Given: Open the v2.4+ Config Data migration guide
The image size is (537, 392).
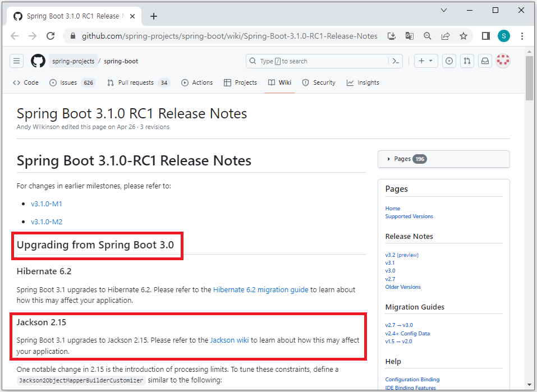Looking at the screenshot, I should coord(407,334).
